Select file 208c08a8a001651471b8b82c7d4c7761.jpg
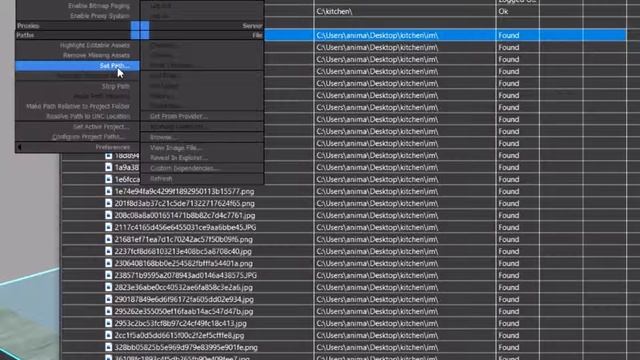This screenshot has width=640, height=360. click(x=185, y=215)
